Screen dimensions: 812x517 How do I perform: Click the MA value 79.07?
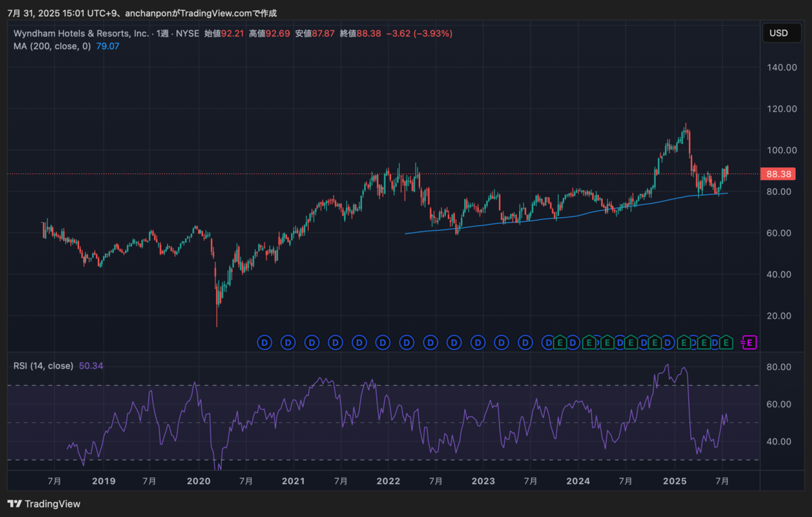pyautogui.click(x=108, y=46)
